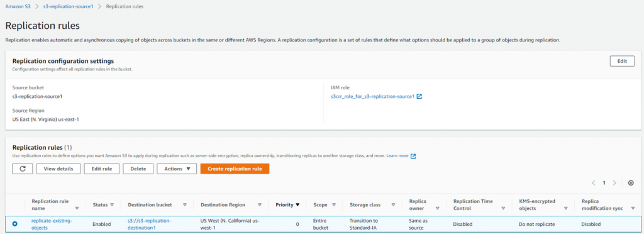Sort by Destination bucket column
This screenshot has width=644, height=234.
click(185, 204)
